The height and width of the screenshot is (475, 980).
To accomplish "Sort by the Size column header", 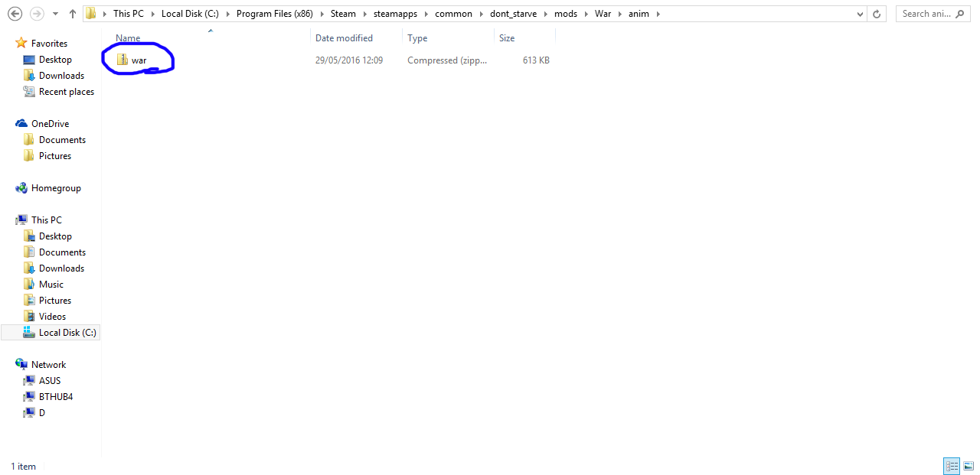I will click(507, 38).
